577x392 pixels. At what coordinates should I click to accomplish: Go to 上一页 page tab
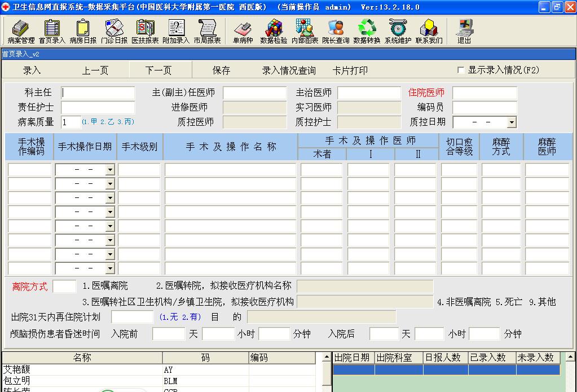coord(95,71)
